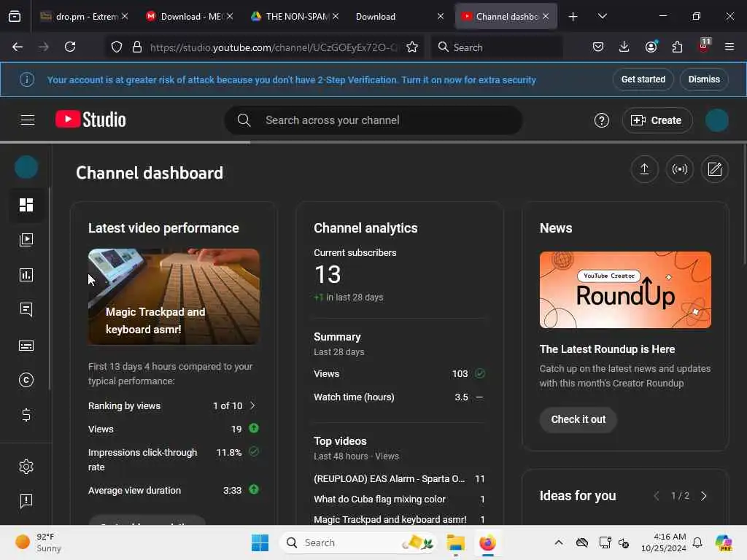Click Get started for 2-Step Verification

point(643,79)
